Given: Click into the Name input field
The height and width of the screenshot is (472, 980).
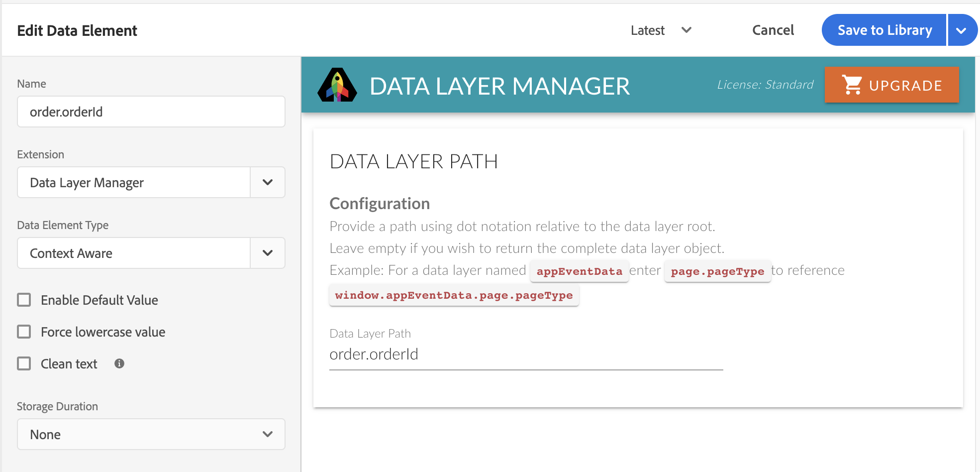Looking at the screenshot, I should [x=151, y=112].
